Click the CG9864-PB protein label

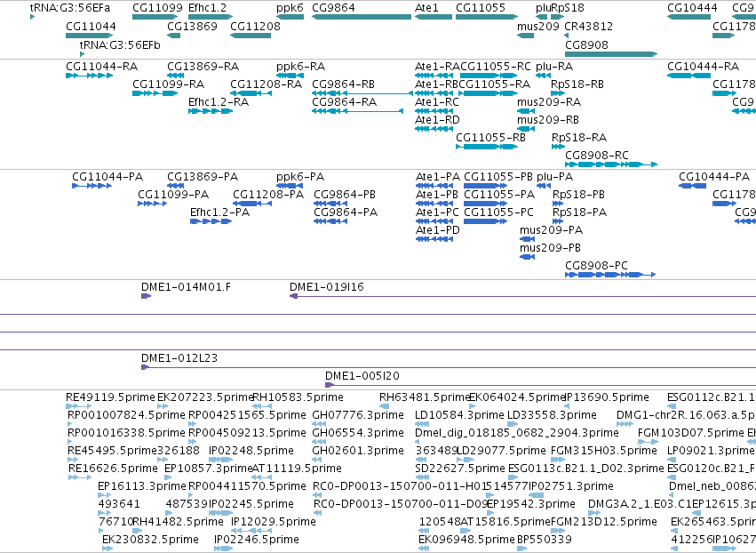tap(345, 195)
